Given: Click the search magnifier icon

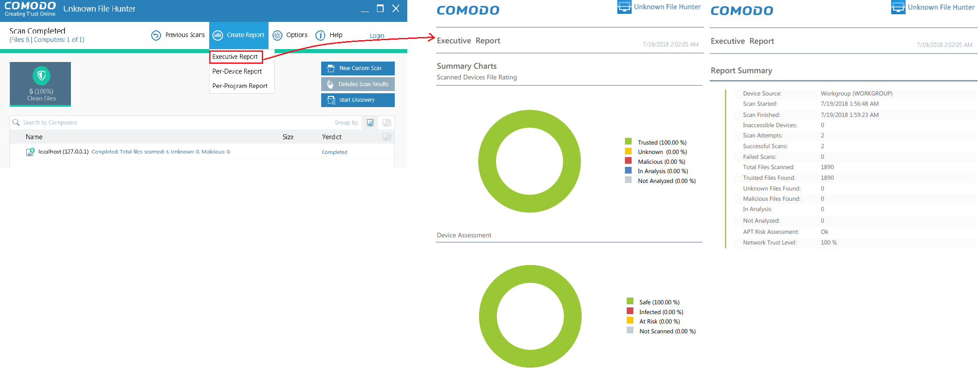Looking at the screenshot, I should 16,122.
